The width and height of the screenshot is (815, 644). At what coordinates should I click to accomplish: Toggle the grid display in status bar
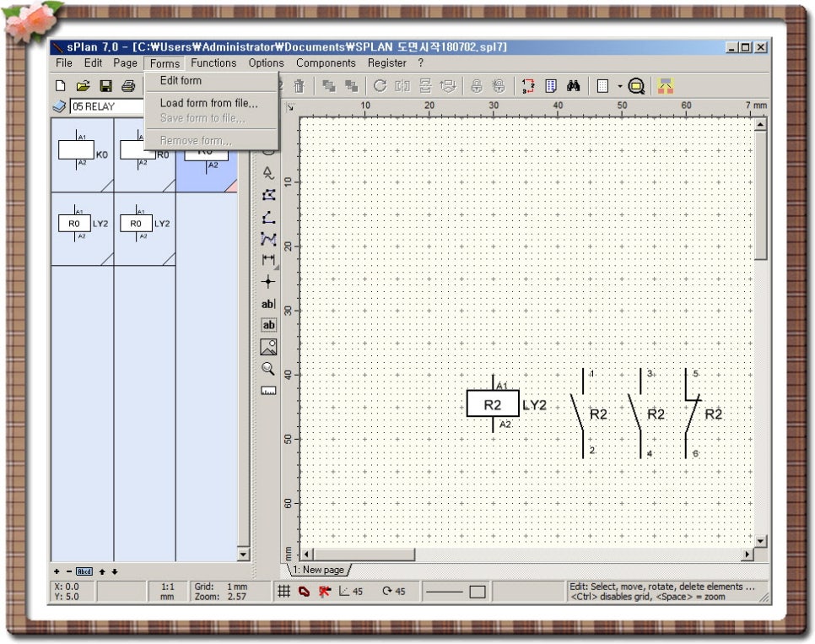coord(284,592)
